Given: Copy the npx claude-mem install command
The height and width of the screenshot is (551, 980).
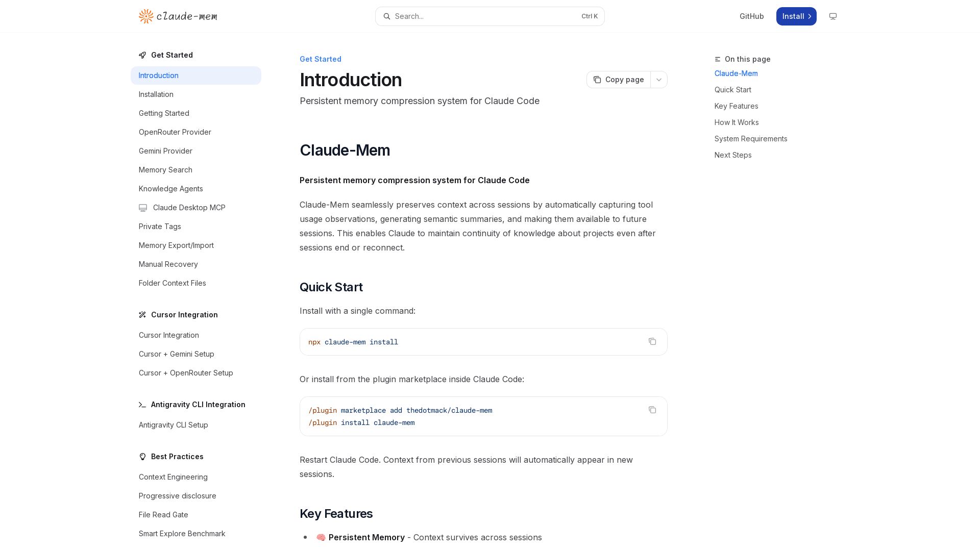Looking at the screenshot, I should [x=652, y=341].
